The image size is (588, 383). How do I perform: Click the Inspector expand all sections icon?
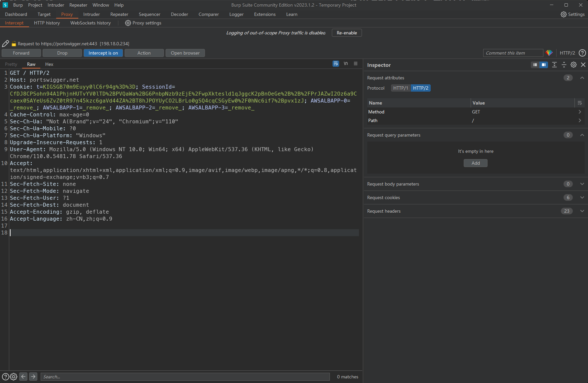554,65
